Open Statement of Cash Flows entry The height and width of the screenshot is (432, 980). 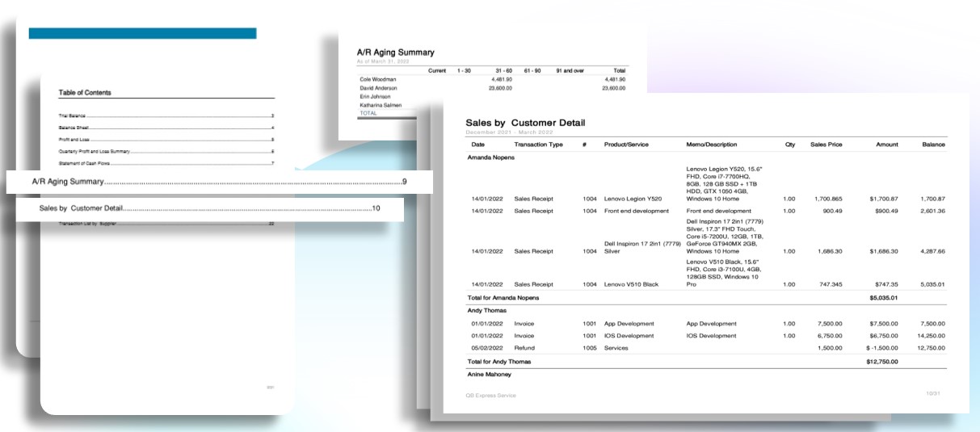pos(166,164)
